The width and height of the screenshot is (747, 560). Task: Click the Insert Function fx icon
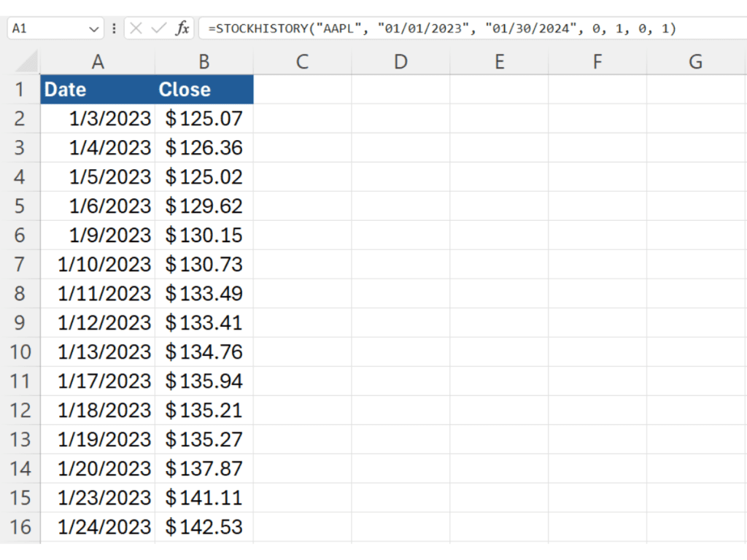click(182, 28)
